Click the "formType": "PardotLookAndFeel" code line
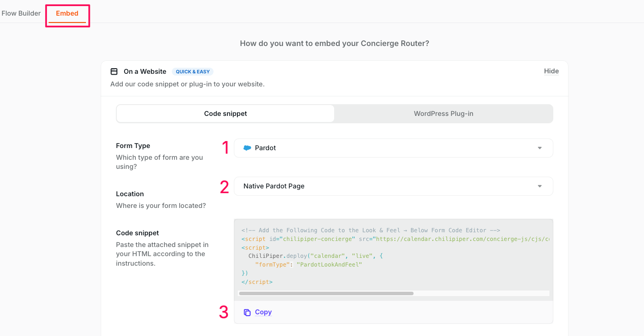 pos(309,264)
